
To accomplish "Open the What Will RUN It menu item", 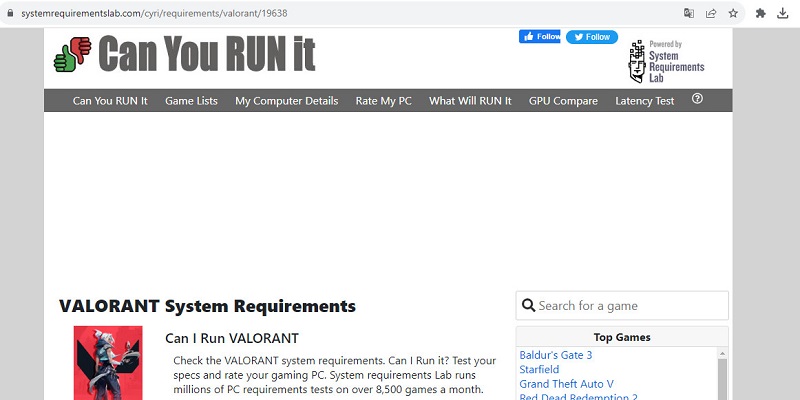I will 470,101.
